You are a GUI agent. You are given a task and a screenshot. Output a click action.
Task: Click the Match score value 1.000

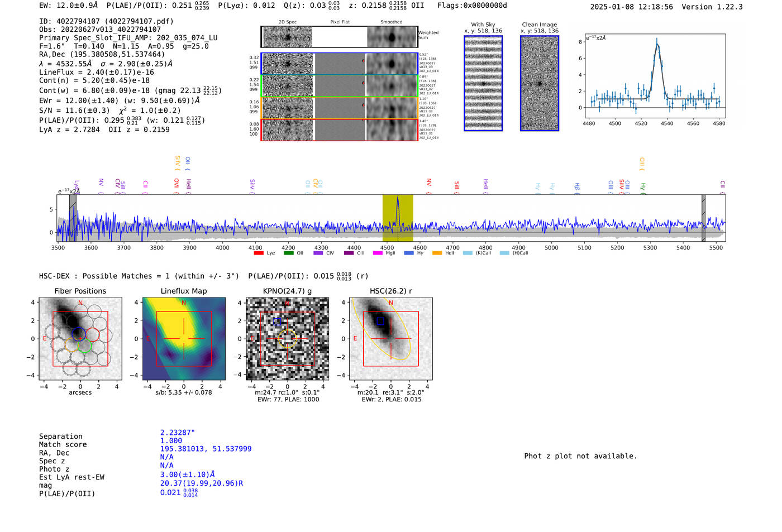click(x=171, y=440)
